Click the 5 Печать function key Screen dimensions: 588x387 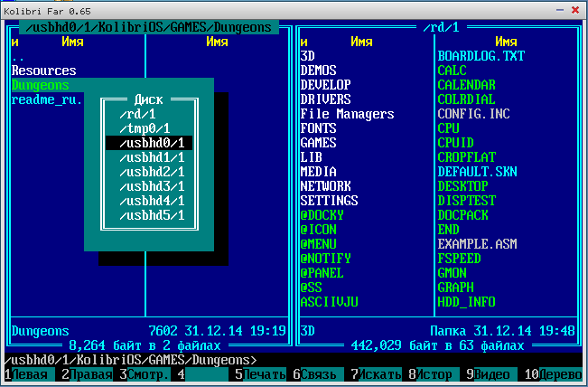tap(260, 373)
